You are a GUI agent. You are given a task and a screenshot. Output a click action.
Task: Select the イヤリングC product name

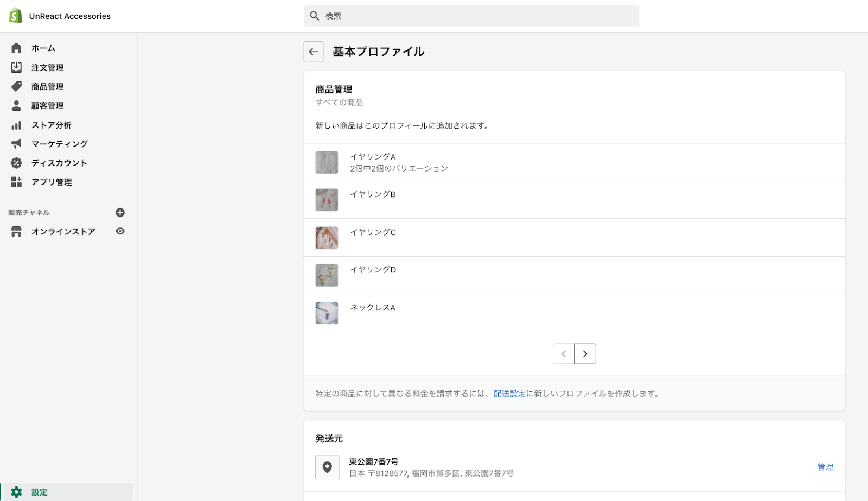pos(373,232)
